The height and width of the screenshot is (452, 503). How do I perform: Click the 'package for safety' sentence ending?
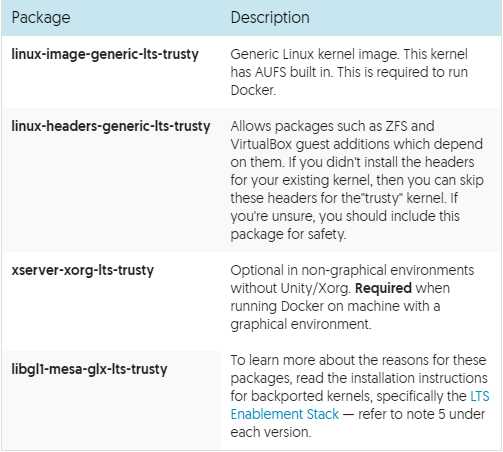[x=288, y=234]
